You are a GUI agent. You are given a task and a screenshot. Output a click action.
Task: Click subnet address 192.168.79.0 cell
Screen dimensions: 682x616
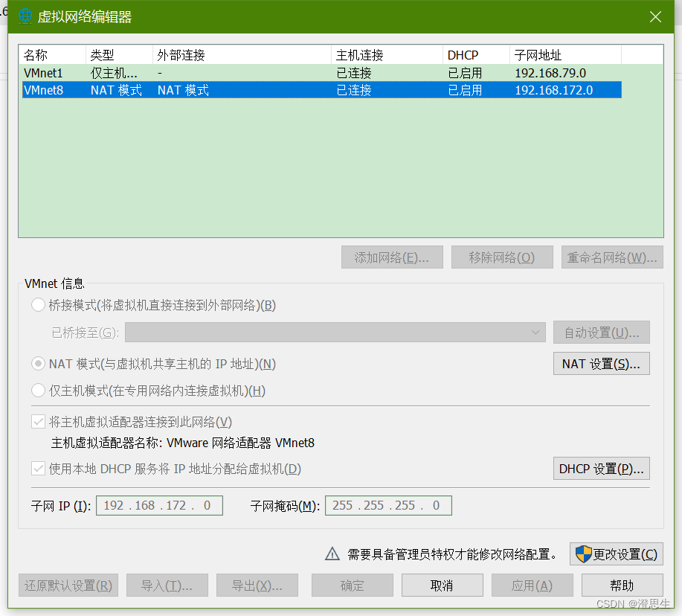[x=550, y=73]
